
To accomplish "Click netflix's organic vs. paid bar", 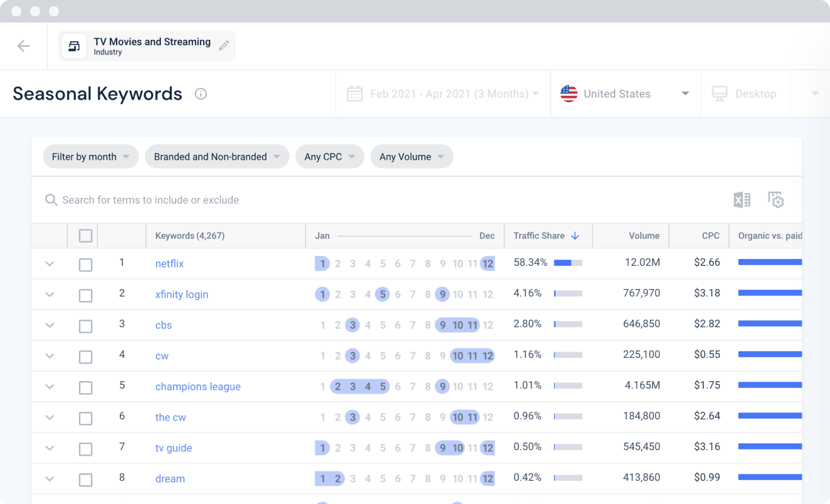I will click(770, 262).
